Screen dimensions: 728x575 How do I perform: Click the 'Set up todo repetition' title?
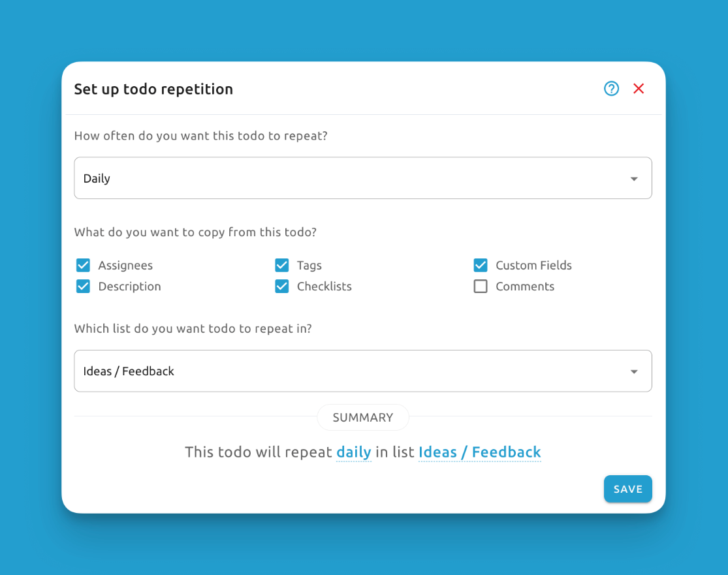(x=153, y=89)
